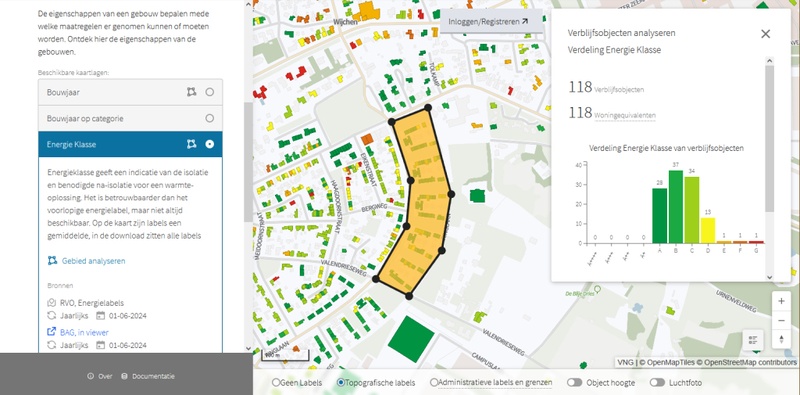
Task: Click the Wijchen place label on map
Action: coord(345,22)
